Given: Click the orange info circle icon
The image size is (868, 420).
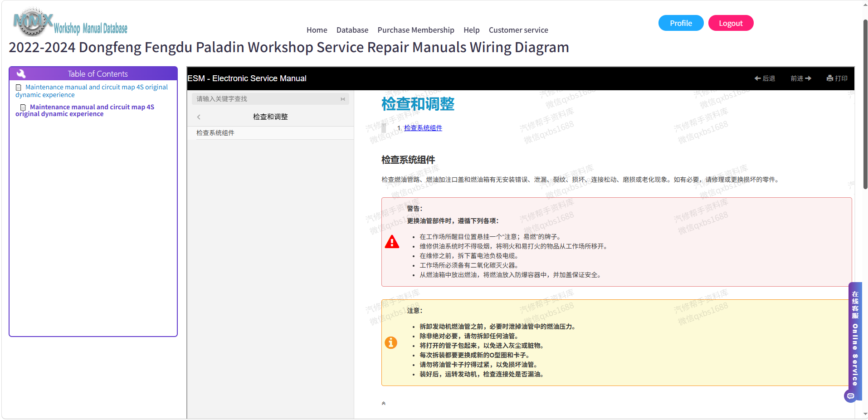Looking at the screenshot, I should [391, 342].
